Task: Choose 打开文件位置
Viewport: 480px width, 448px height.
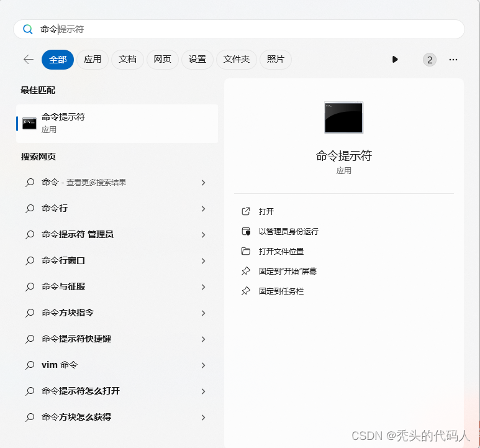Action: (x=281, y=252)
